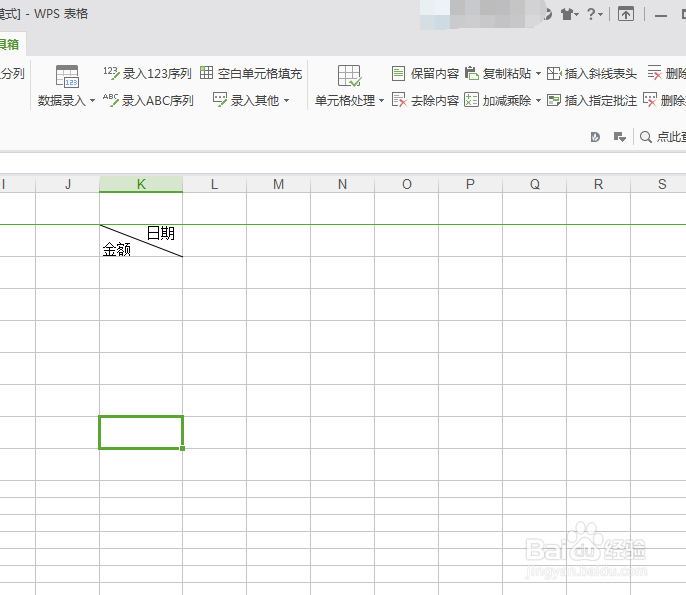Select column P header
Viewport: 686px width, 595px height.
coord(470,184)
